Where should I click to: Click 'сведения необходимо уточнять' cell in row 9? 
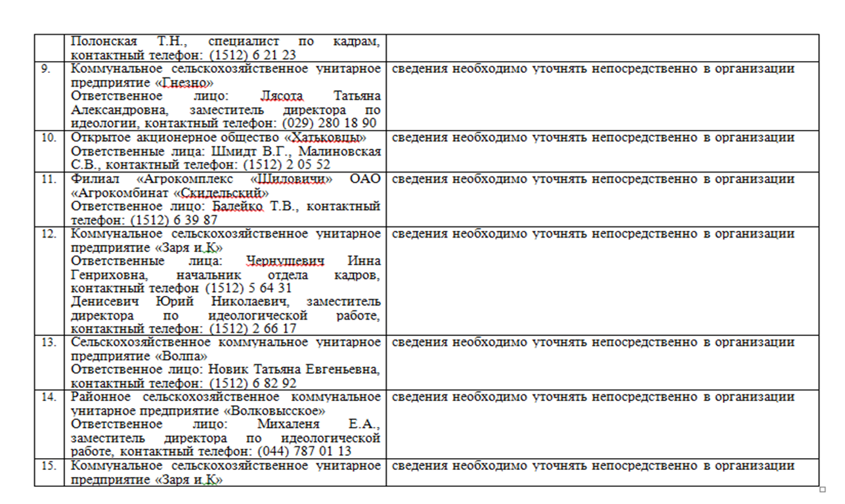pyautogui.click(x=603, y=96)
